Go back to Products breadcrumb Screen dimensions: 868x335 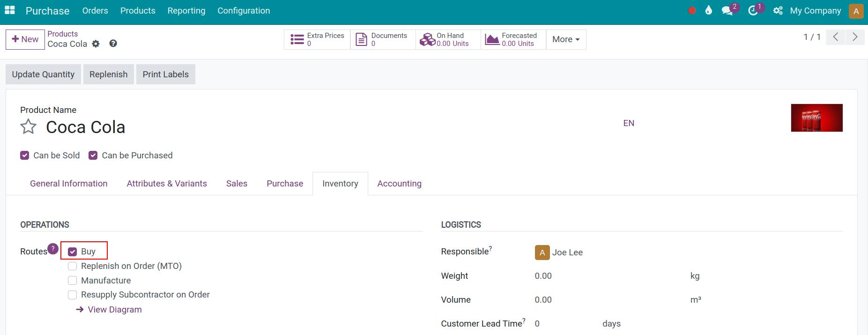(x=63, y=34)
